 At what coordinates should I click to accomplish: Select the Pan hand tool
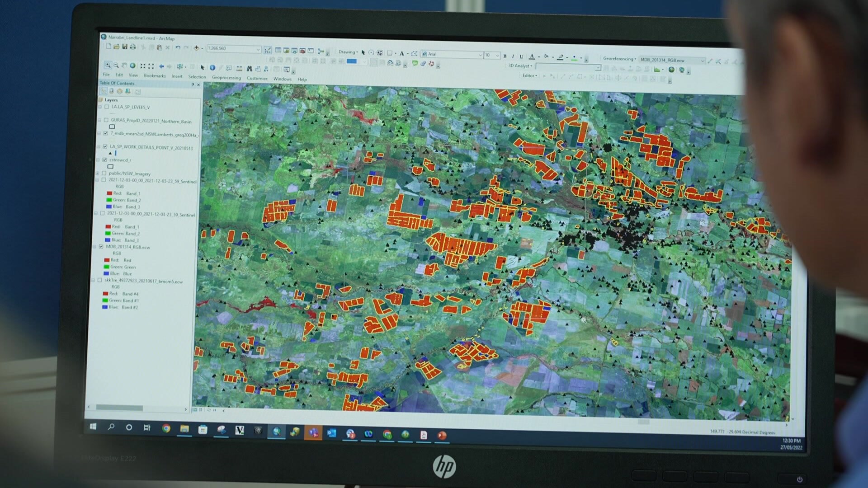tap(124, 66)
